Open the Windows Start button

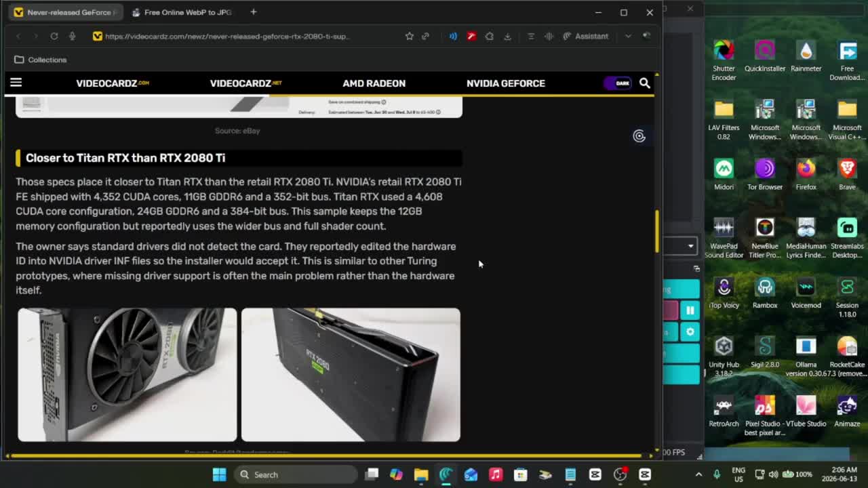219,474
